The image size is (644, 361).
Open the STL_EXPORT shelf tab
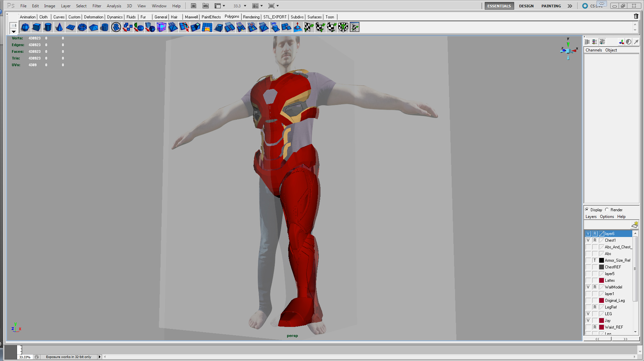[275, 17]
